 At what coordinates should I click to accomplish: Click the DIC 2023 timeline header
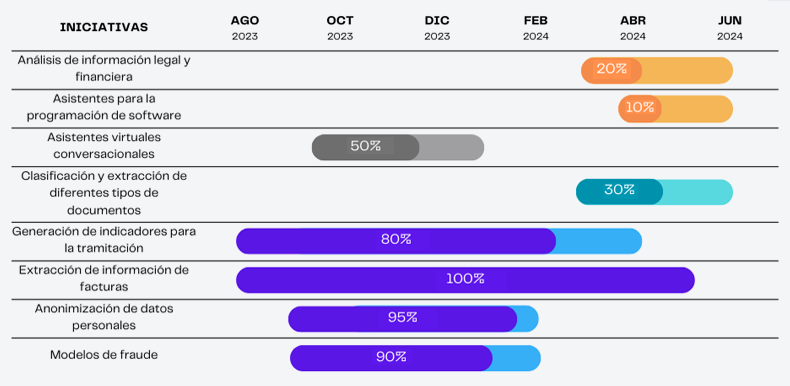(437, 28)
